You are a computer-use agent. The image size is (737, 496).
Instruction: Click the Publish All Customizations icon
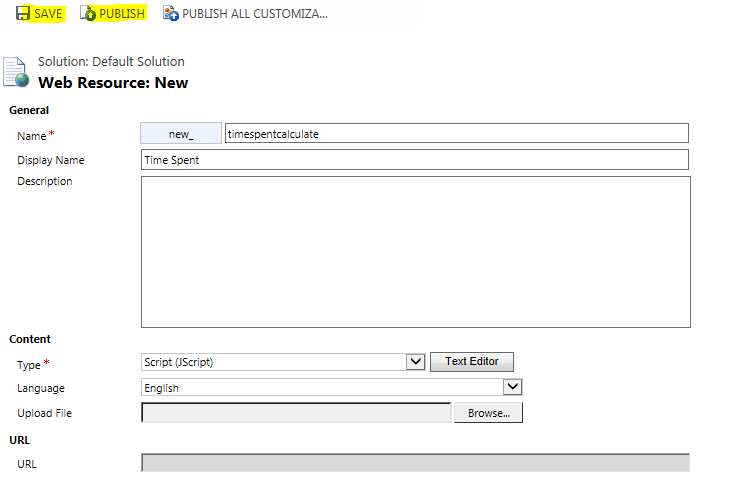pos(170,14)
